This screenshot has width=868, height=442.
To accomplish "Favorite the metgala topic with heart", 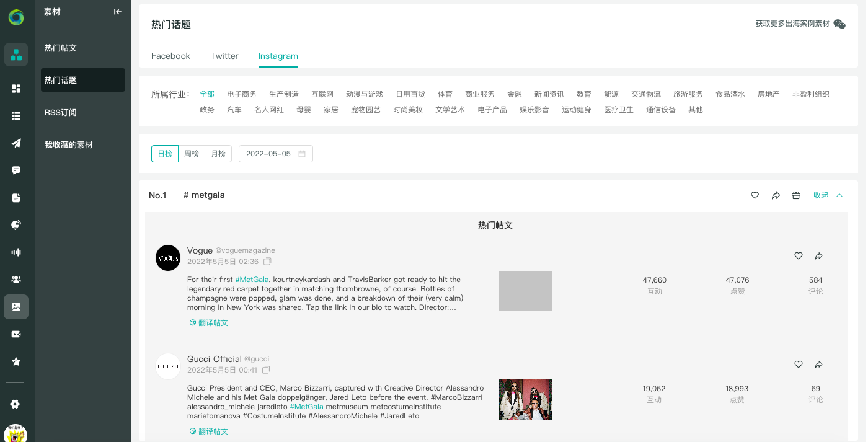I will point(755,195).
